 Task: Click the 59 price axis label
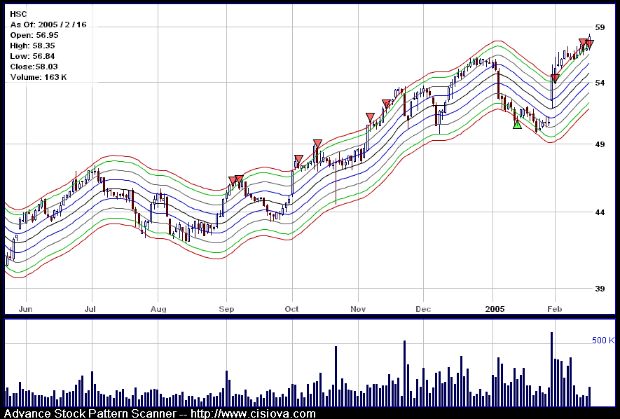[x=600, y=27]
